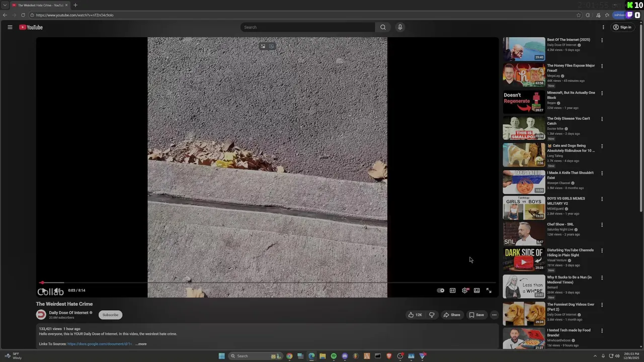Image resolution: width=644 pixels, height=362 pixels.
Task: Focus the YouTube search input field
Action: click(308, 27)
